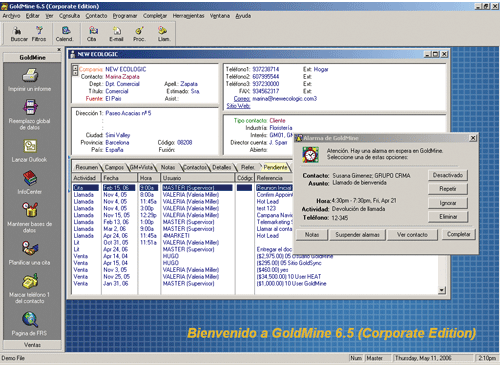This screenshot has width=500, height=373.
Task: Open the Filtros toolbar tool
Action: (x=39, y=34)
